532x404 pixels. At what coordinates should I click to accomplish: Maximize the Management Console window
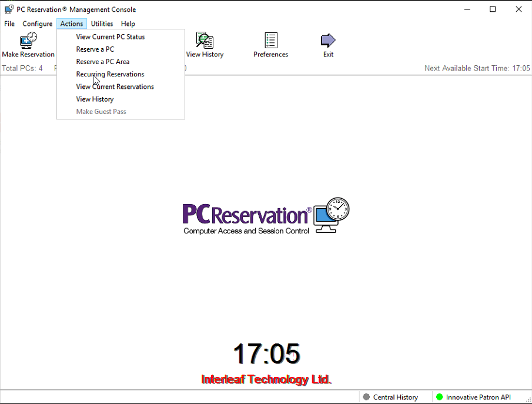point(493,9)
